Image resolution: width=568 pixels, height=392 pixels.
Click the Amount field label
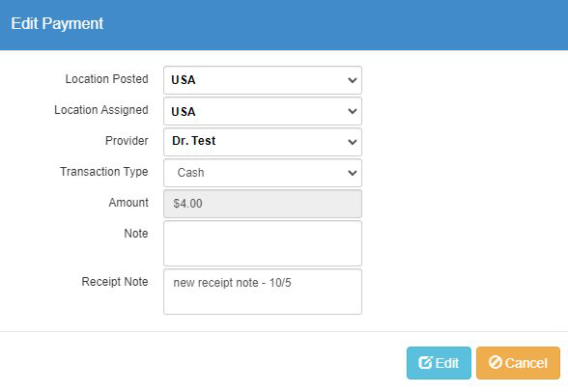click(x=128, y=203)
